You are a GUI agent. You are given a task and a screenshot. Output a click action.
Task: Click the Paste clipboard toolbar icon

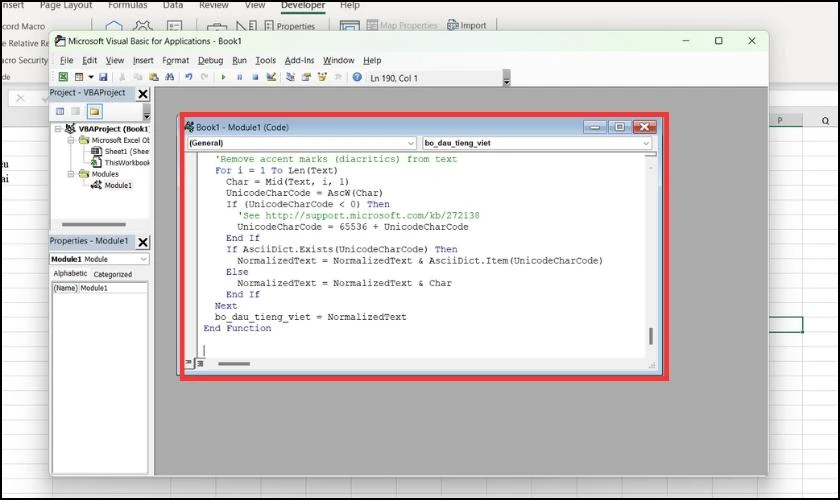pos(154,77)
